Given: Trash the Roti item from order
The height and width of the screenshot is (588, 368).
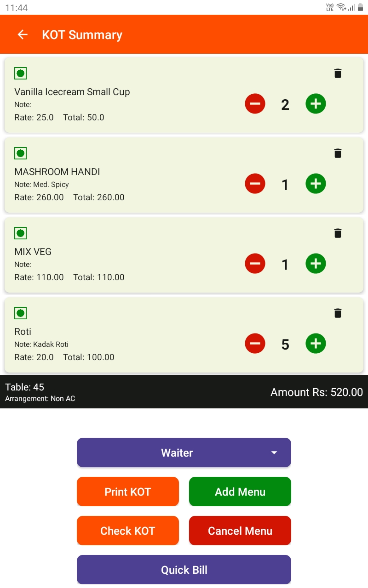Looking at the screenshot, I should 338,313.
